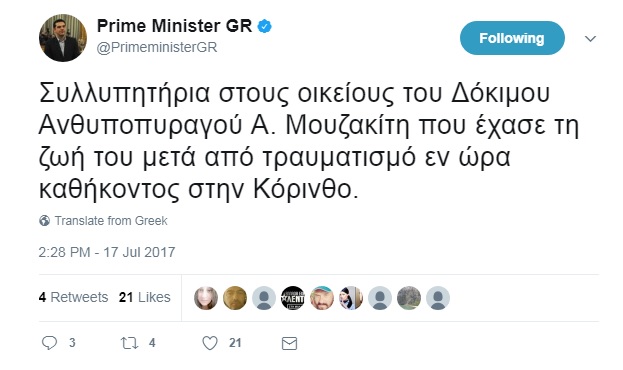Click the blue verified badge
This screenshot has height=370, width=623.
pos(265,27)
